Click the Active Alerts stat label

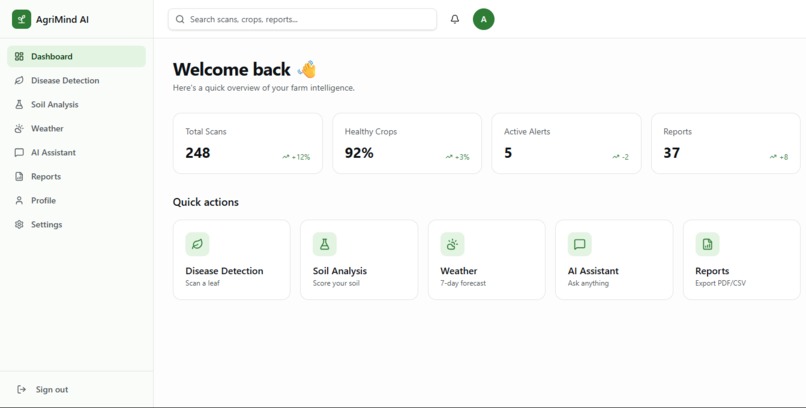click(x=527, y=132)
